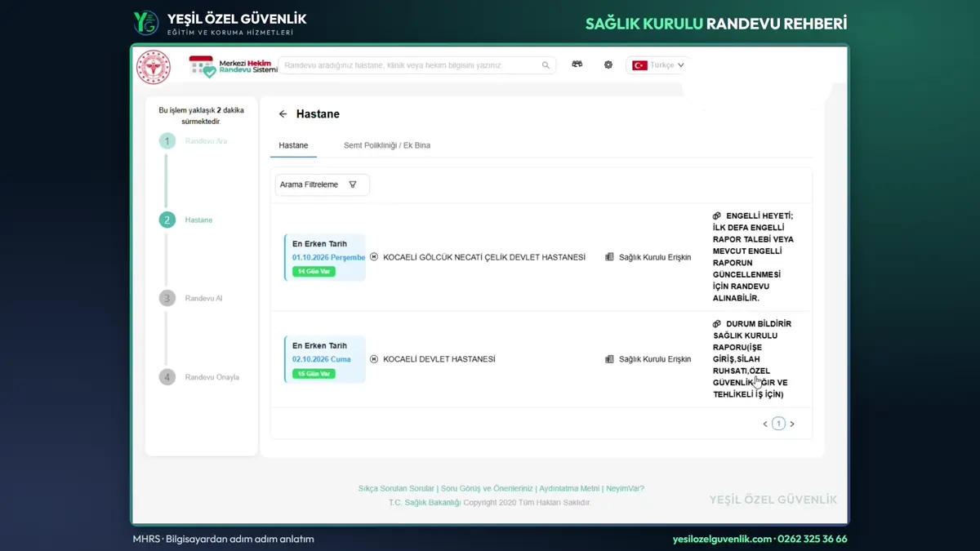Select step 4 Randevu Onayla

pyautogui.click(x=199, y=377)
